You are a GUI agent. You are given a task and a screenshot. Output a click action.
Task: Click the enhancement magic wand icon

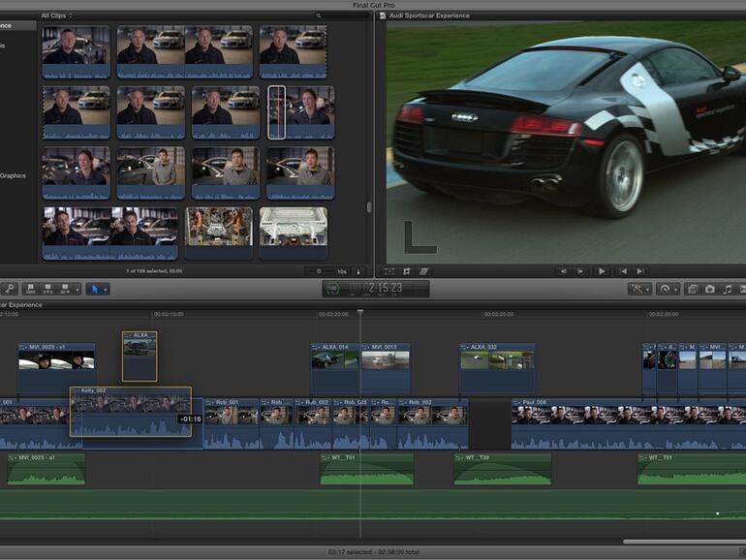(636, 289)
